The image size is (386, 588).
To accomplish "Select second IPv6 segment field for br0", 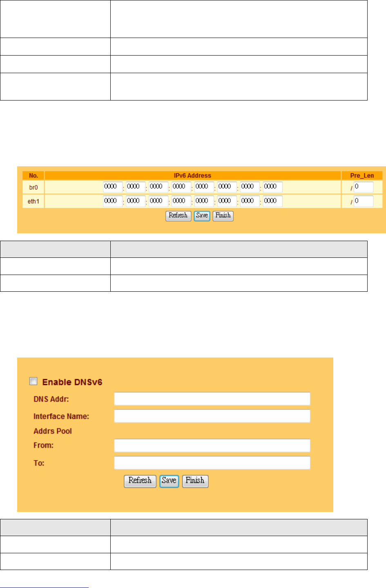I will [x=136, y=187].
